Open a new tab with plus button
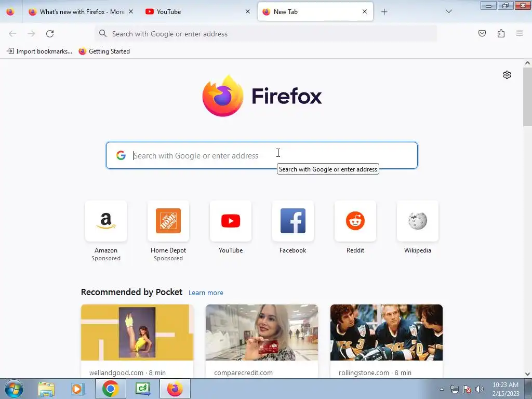This screenshot has height=399, width=532. coord(384,12)
